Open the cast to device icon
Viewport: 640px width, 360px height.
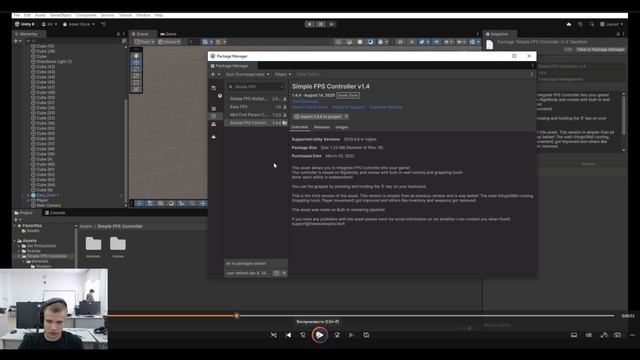(x=618, y=335)
